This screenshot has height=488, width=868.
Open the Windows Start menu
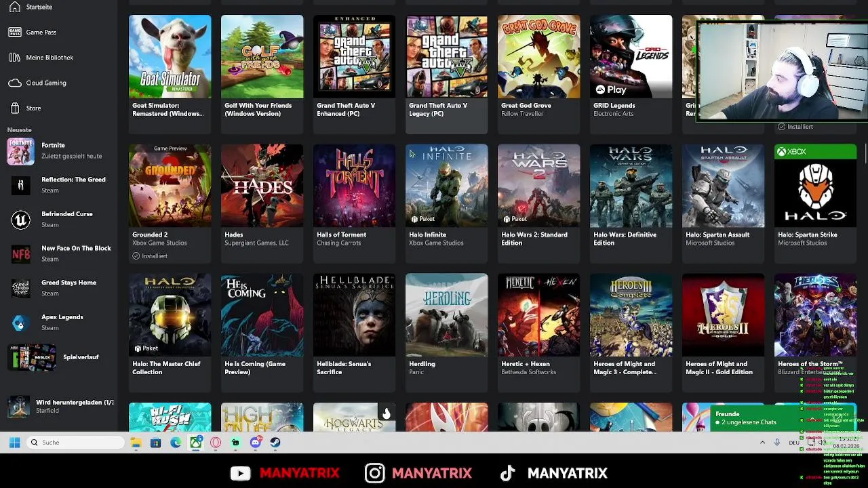(14, 443)
